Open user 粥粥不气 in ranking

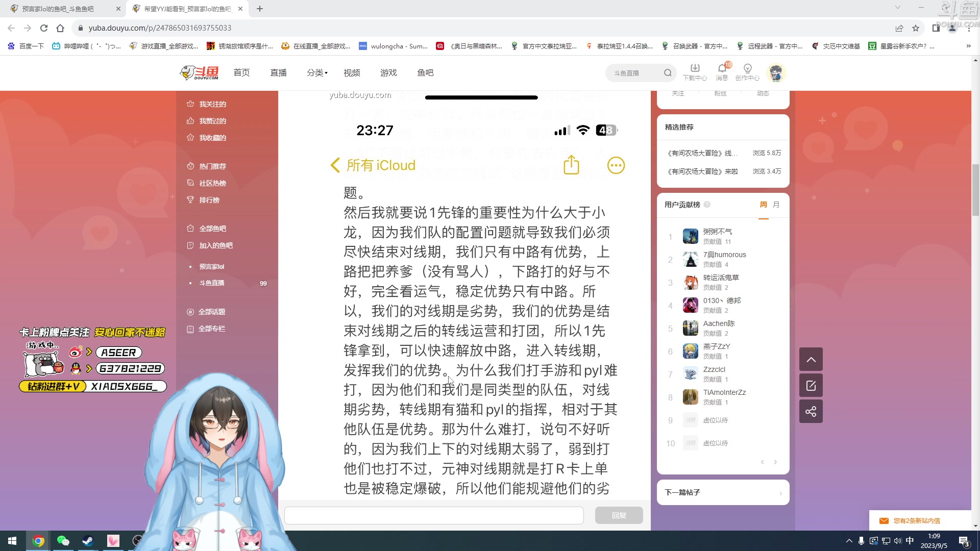(x=717, y=232)
